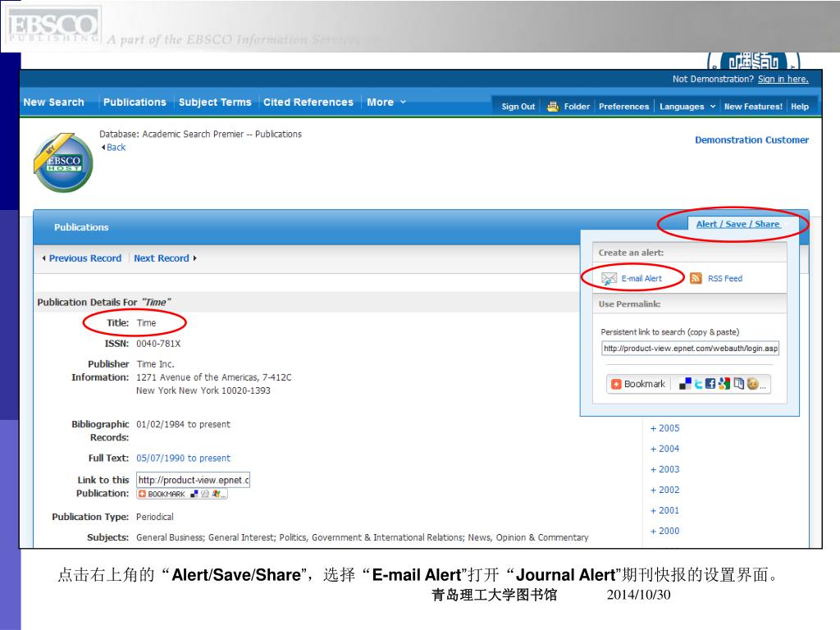Go to Next Record

coord(162,258)
